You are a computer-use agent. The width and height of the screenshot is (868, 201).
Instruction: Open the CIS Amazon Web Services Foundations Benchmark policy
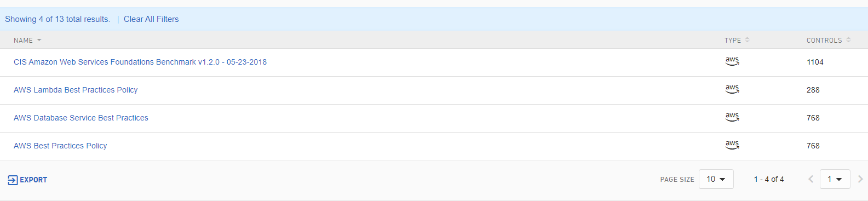pyautogui.click(x=140, y=62)
